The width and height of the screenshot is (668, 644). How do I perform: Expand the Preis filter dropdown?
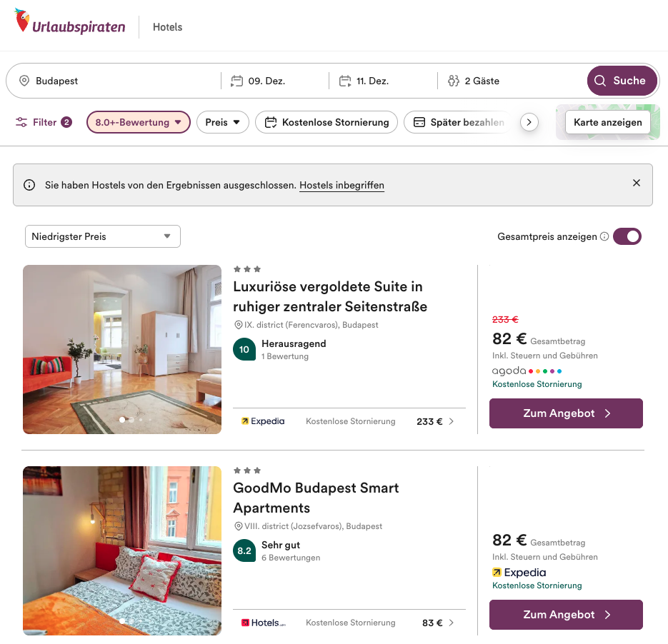[223, 122]
